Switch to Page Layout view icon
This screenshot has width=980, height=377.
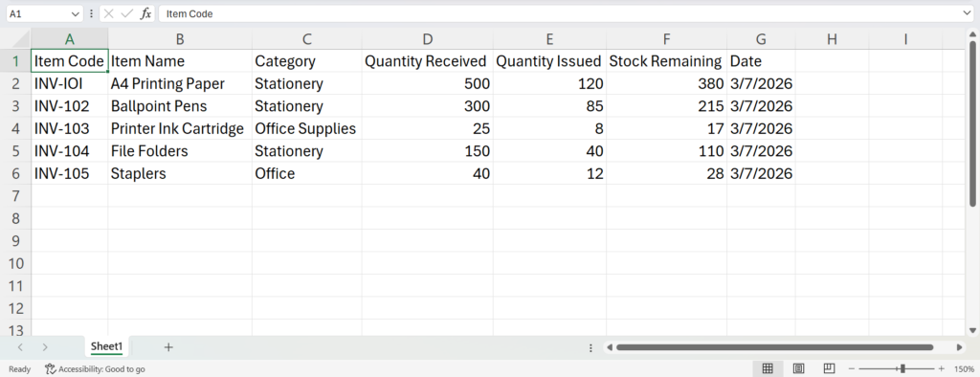tap(798, 369)
